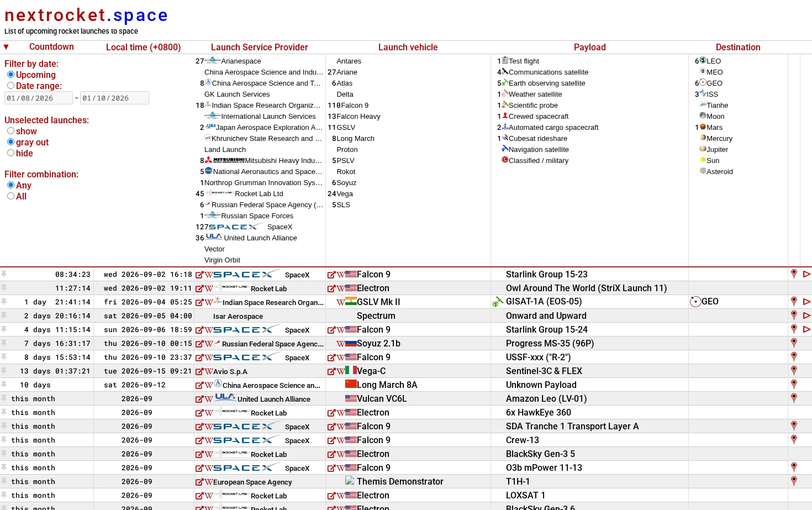This screenshot has height=510, width=812.
Task: Set filter combination to Any
Action: pyautogui.click(x=10, y=185)
